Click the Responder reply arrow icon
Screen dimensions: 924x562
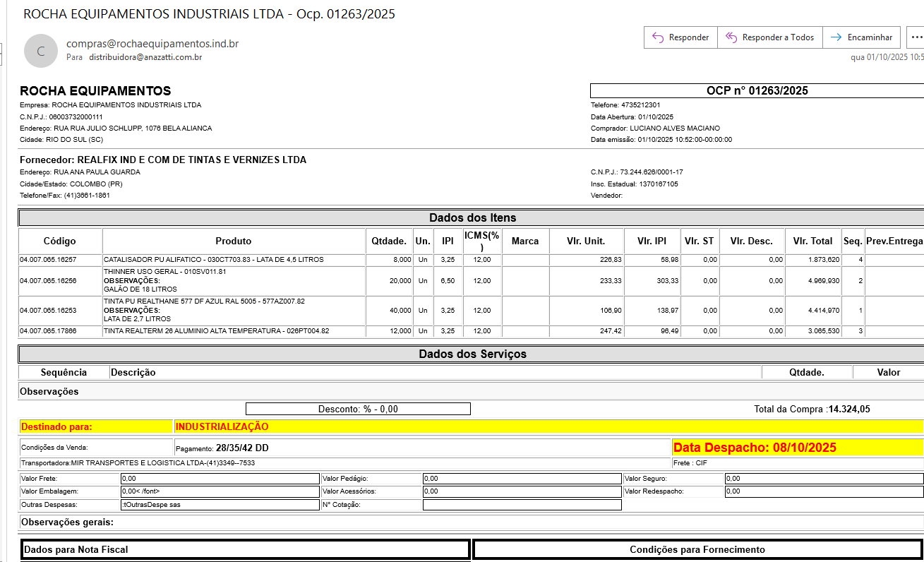(x=658, y=37)
